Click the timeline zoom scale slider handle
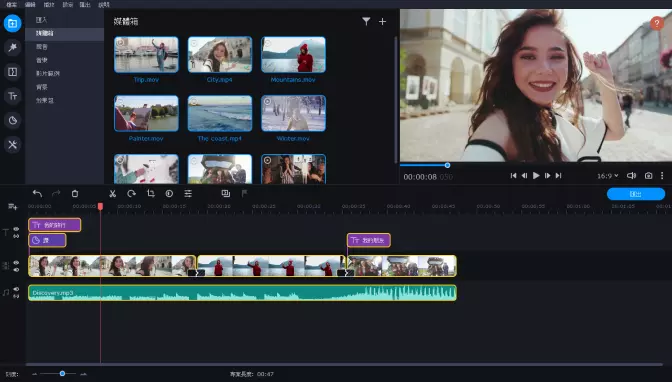 pyautogui.click(x=62, y=374)
